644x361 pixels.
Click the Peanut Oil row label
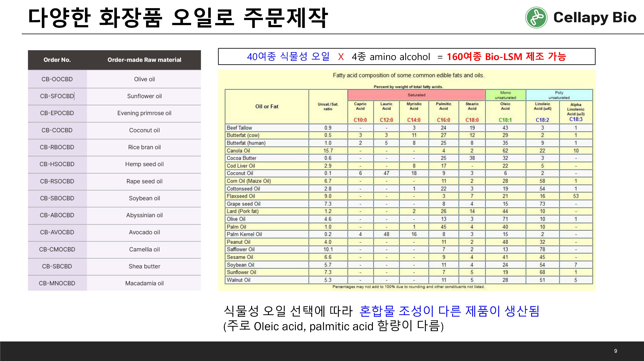[x=238, y=242]
